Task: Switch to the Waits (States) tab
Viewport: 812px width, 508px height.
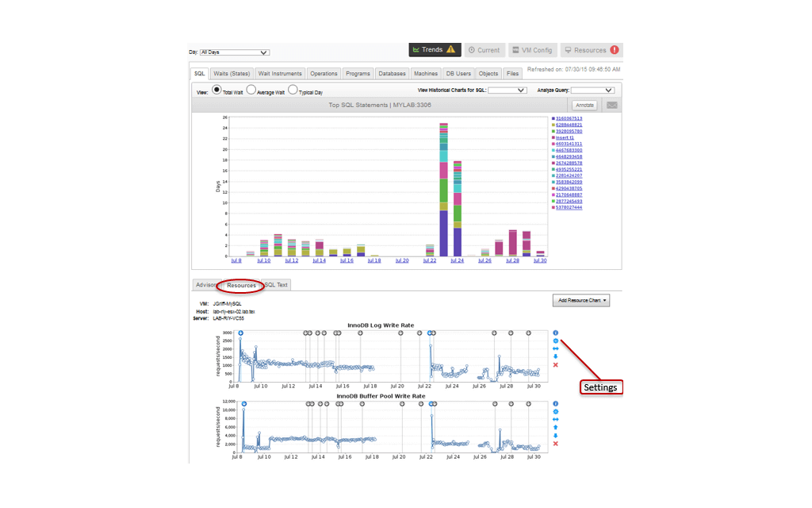Action: tap(232, 74)
